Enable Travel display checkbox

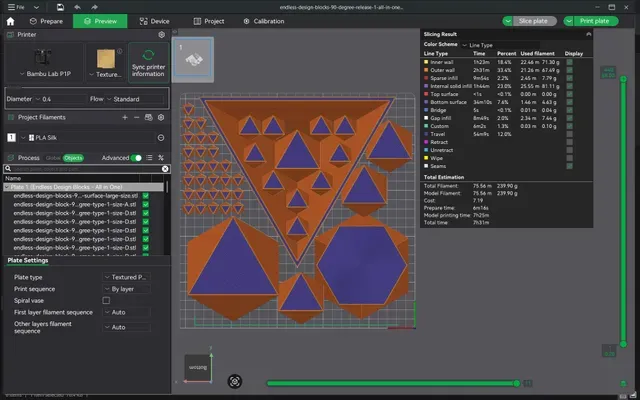point(569,134)
